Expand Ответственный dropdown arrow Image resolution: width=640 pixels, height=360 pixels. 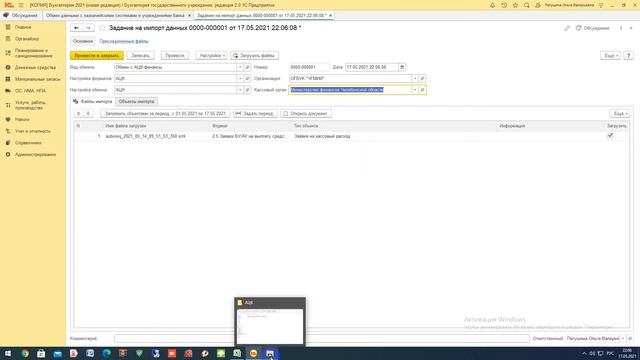[x=622, y=338]
